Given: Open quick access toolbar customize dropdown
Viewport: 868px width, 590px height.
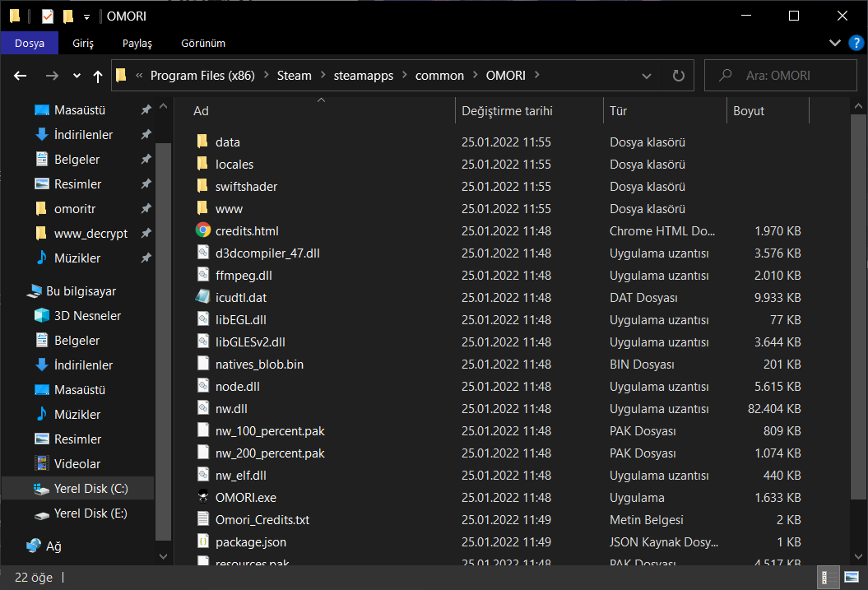Looking at the screenshot, I should [86, 17].
